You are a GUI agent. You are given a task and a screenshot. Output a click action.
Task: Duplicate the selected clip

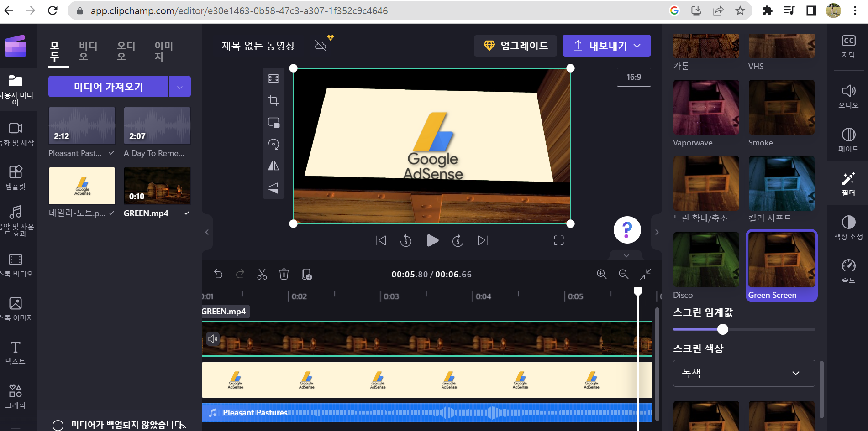pyautogui.click(x=306, y=274)
